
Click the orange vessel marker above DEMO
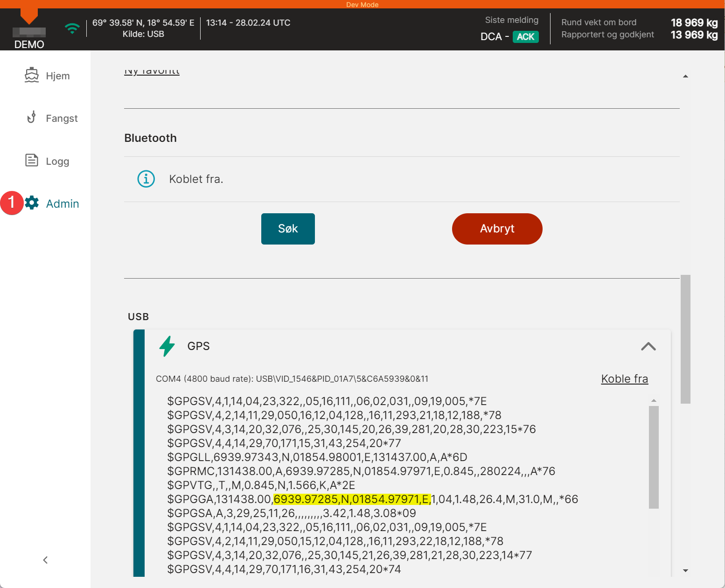pyautogui.click(x=29, y=16)
